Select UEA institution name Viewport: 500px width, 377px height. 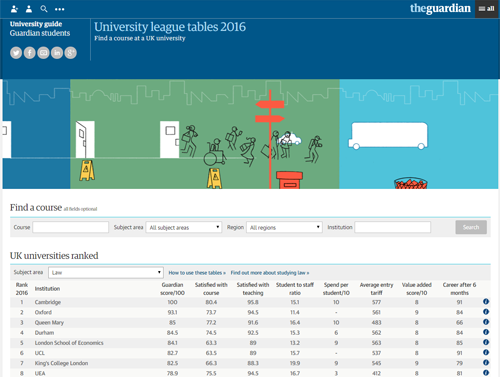[40, 373]
